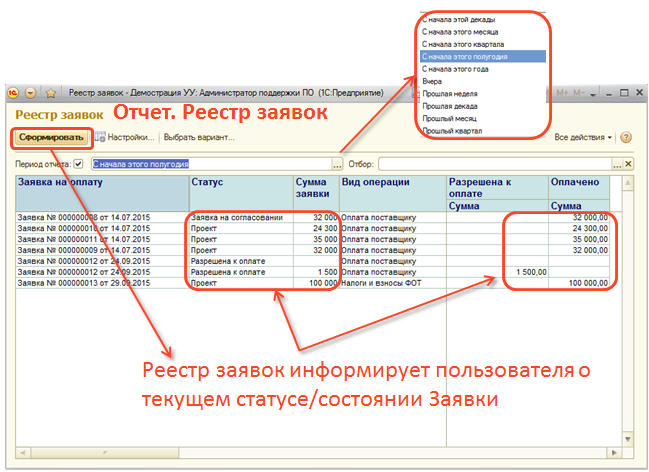This screenshot has width=649, height=472.
Task: Click Выбрать вариант button
Action: point(199,137)
